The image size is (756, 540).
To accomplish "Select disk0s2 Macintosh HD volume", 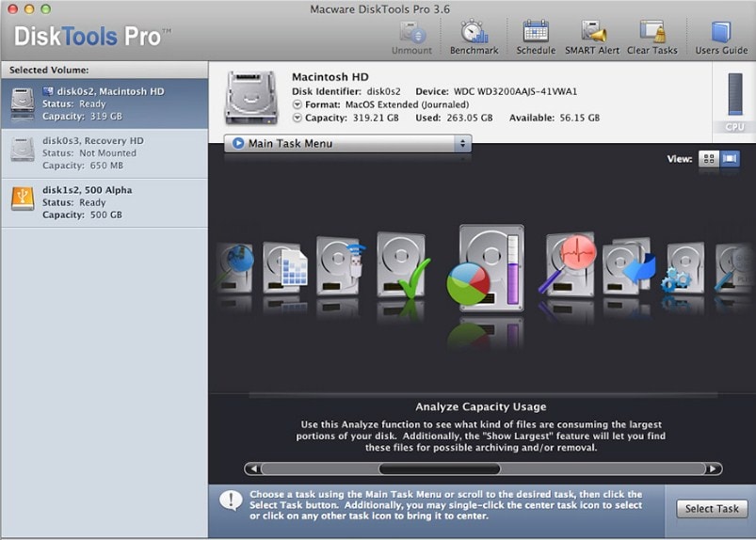I will point(105,104).
